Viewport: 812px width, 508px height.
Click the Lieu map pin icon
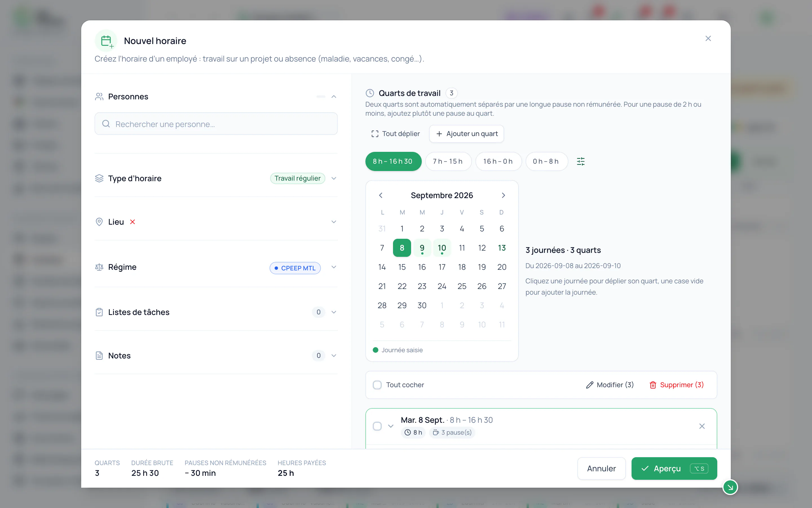99,222
